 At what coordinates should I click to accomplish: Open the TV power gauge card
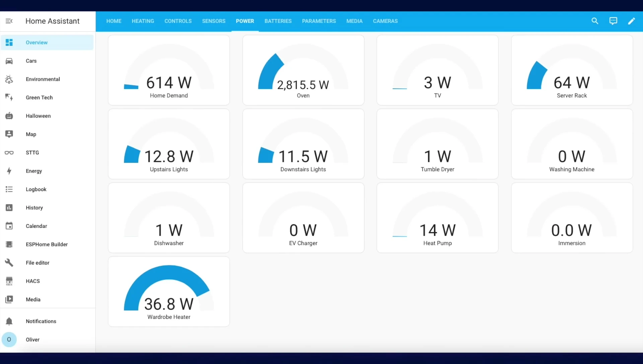tap(437, 70)
